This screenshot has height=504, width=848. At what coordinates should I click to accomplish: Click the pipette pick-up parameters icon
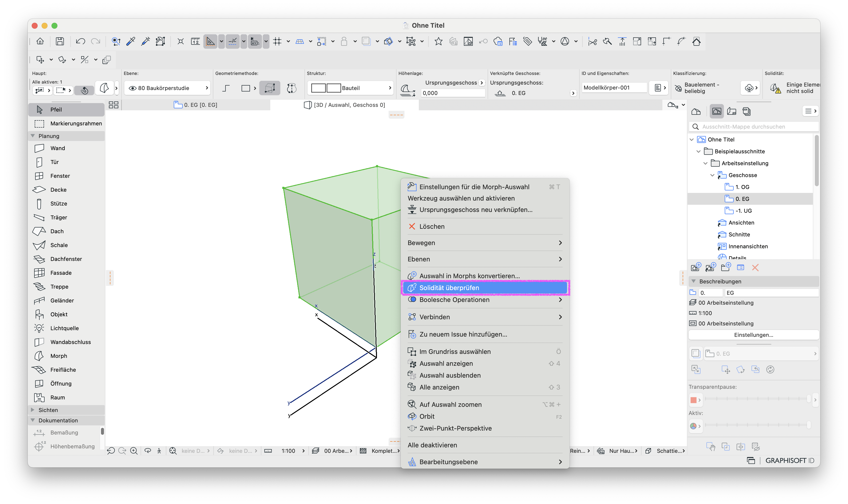[131, 42]
